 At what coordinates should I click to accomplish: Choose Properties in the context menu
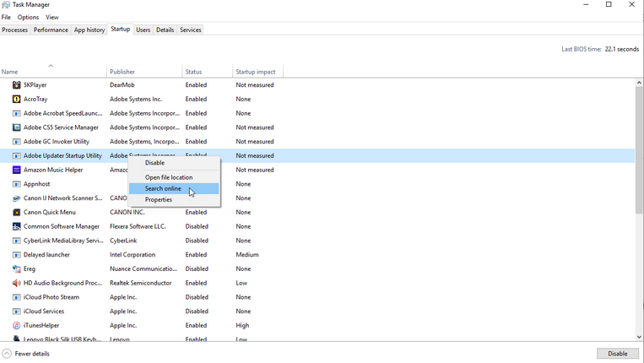tap(174, 199)
